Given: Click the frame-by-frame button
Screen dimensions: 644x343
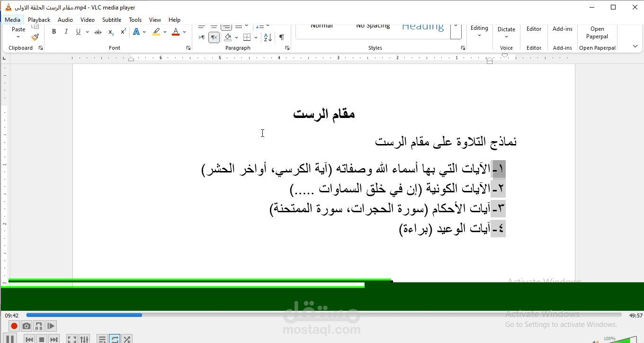Looking at the screenshot, I should 51,326.
